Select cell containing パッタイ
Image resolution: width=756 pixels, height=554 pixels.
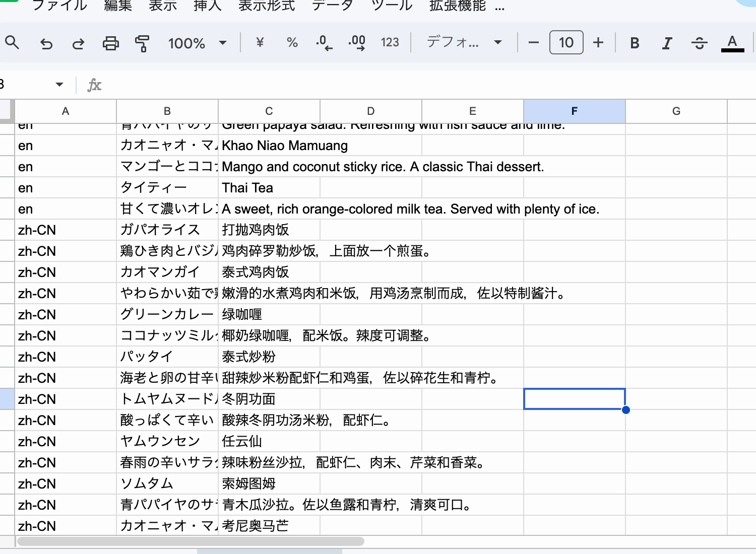[x=167, y=357]
